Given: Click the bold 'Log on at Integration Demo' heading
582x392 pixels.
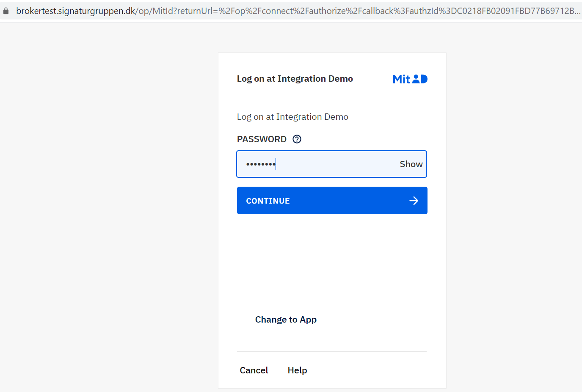Looking at the screenshot, I should [x=295, y=79].
